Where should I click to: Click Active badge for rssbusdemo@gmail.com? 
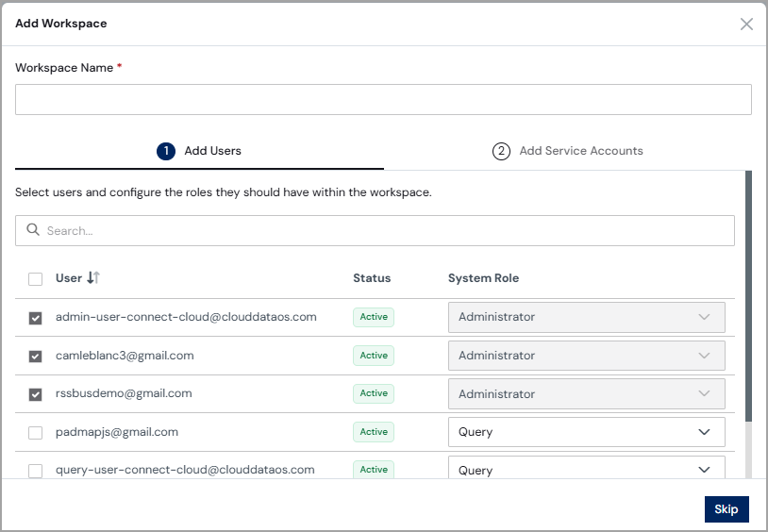374,393
